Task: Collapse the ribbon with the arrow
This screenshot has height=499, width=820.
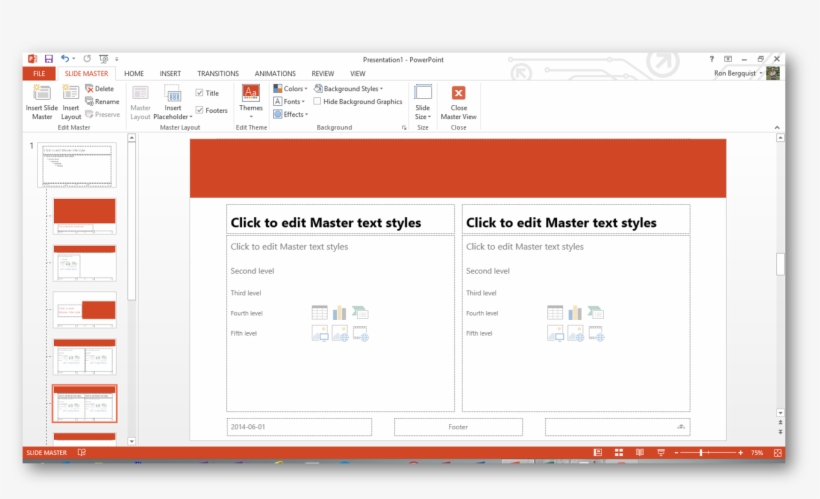Action: click(777, 128)
